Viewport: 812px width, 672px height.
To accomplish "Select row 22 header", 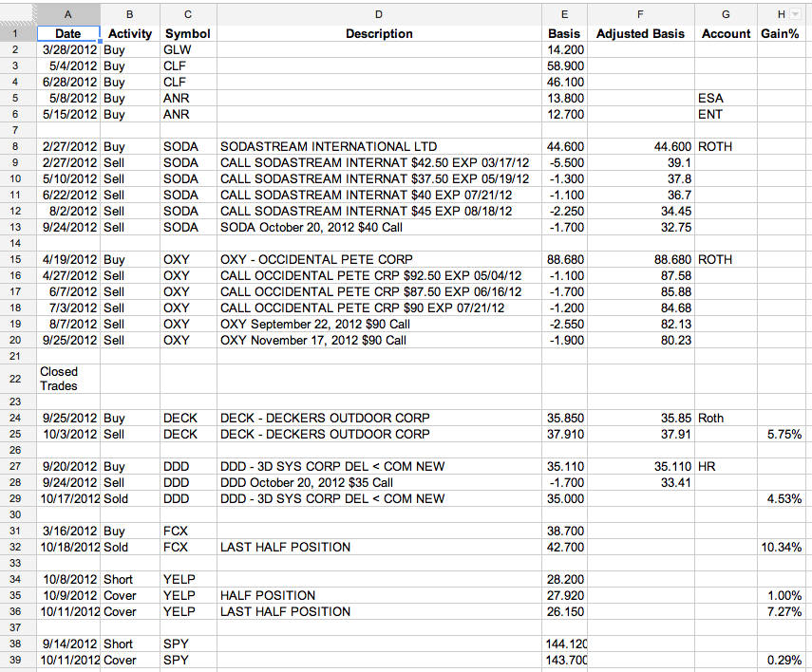I will (x=15, y=379).
